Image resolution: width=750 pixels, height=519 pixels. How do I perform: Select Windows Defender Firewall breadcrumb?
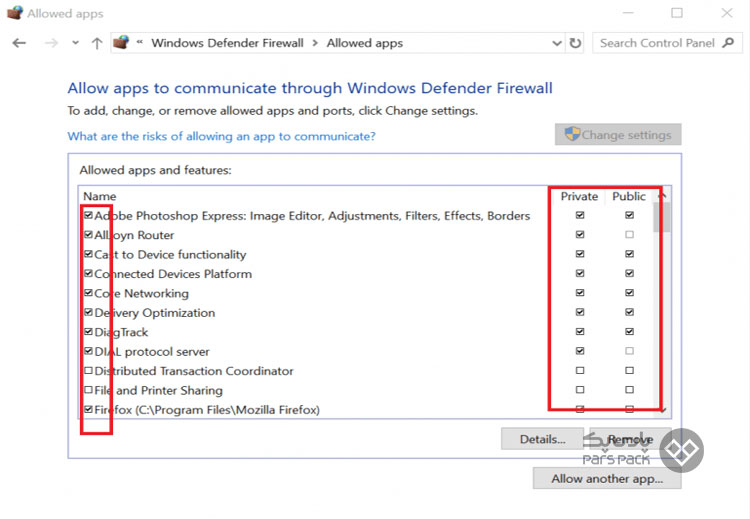(227, 43)
